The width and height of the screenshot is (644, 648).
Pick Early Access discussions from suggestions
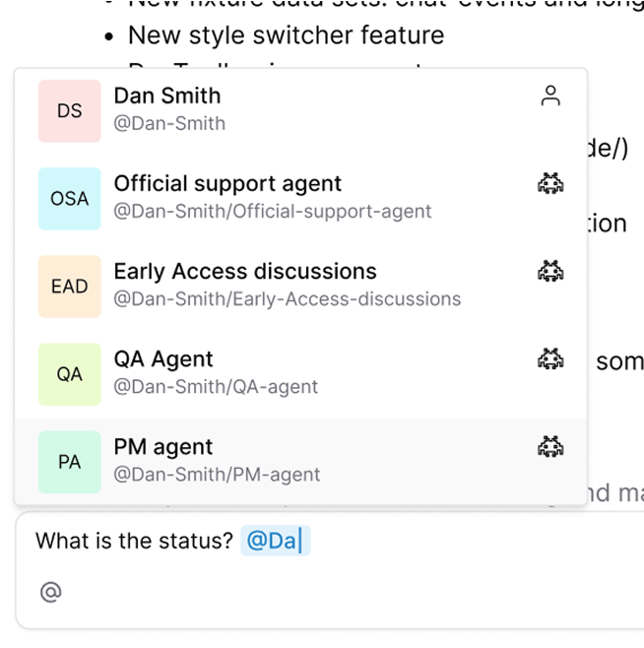(x=245, y=272)
